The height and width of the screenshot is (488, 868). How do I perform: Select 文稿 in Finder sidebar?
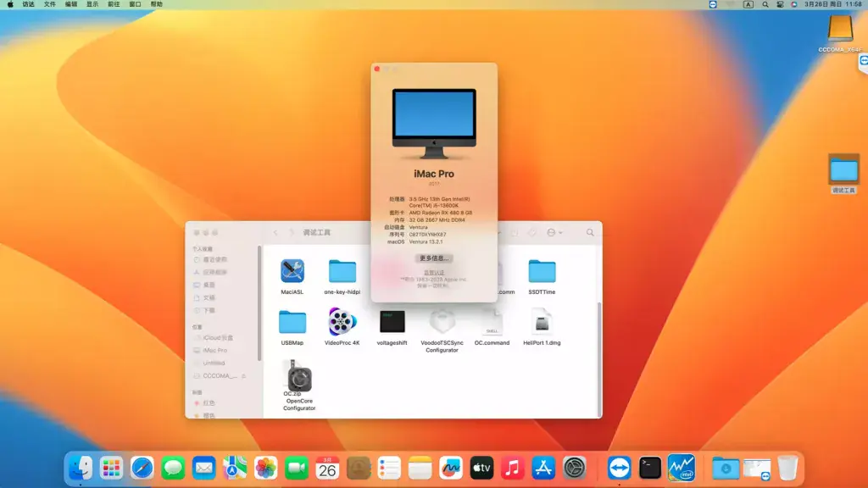coord(203,297)
